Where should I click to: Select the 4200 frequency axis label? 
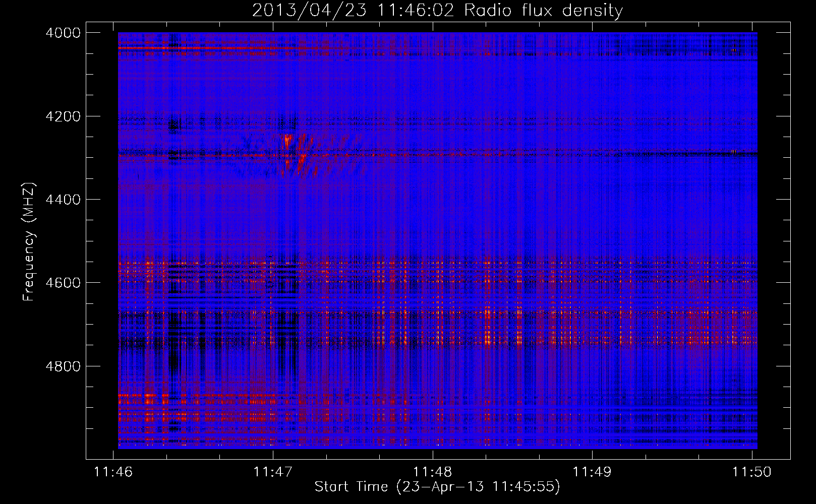(x=63, y=116)
